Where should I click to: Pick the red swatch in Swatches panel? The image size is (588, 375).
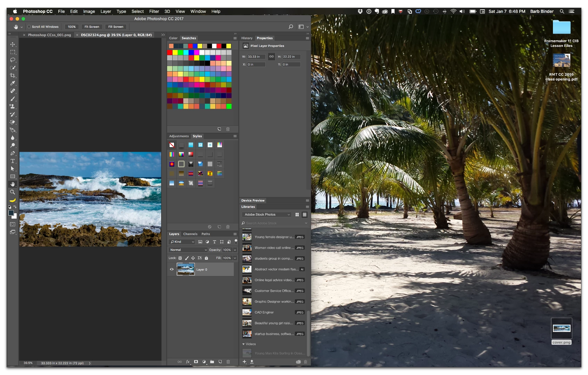(170, 52)
